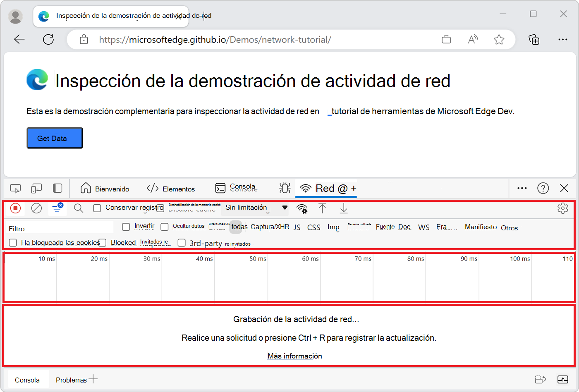Clear the network requests log

pyautogui.click(x=36, y=208)
